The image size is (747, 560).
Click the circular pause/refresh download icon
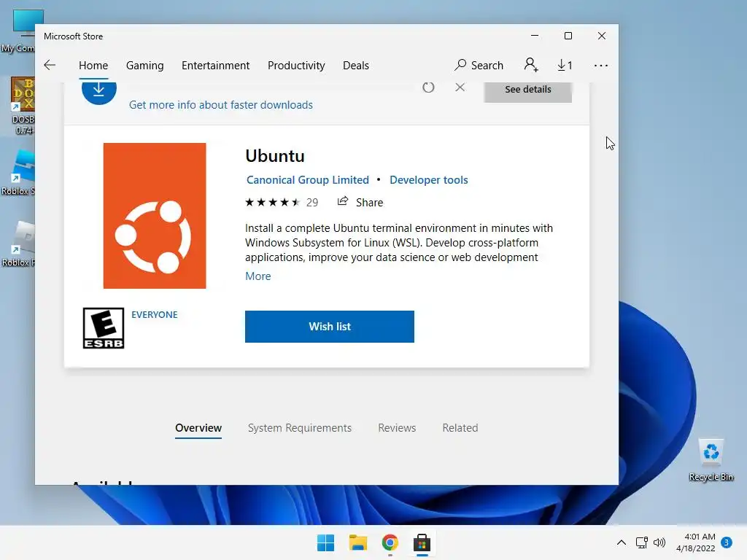point(428,87)
